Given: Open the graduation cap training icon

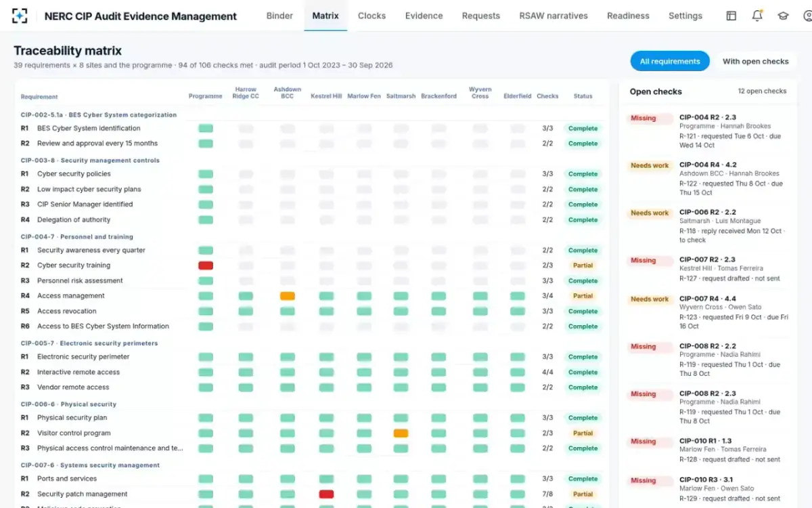Looking at the screenshot, I should [783, 16].
